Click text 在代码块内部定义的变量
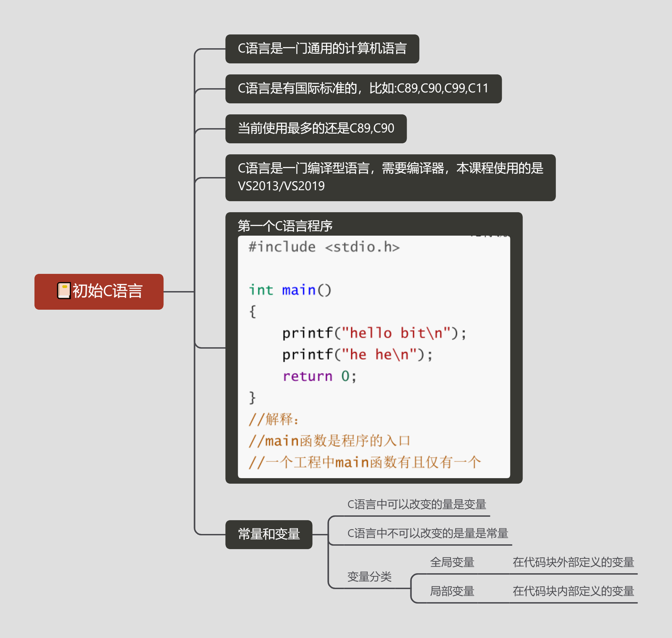 573,591
